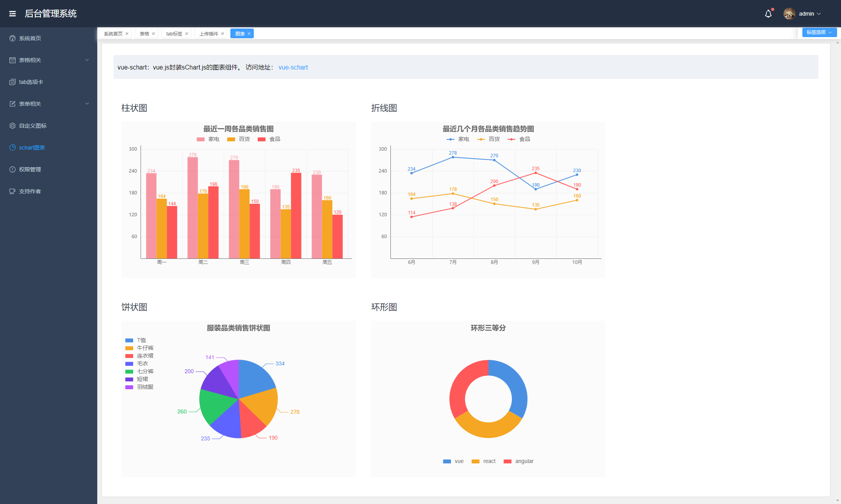The width and height of the screenshot is (841, 504).
Task: Click the 环形三等分 chart title
Action: click(488, 328)
